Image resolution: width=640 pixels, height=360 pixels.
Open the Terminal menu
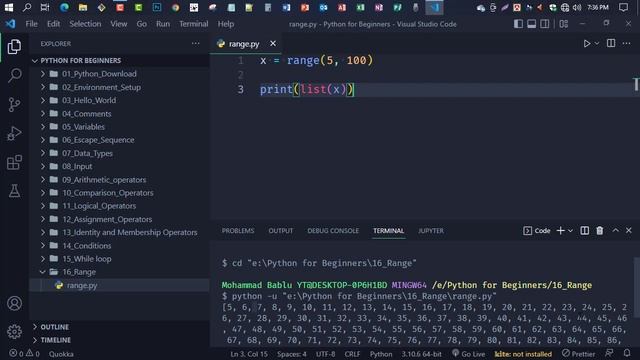click(193, 24)
